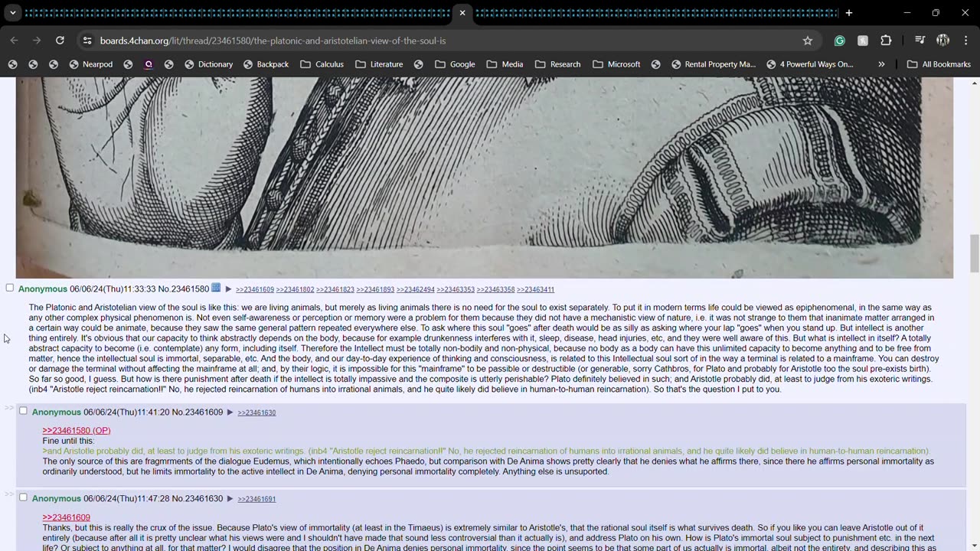This screenshot has height=551, width=980.
Task: Click the unlabeled globe bookmark right of Microsoft
Action: click(x=656, y=64)
